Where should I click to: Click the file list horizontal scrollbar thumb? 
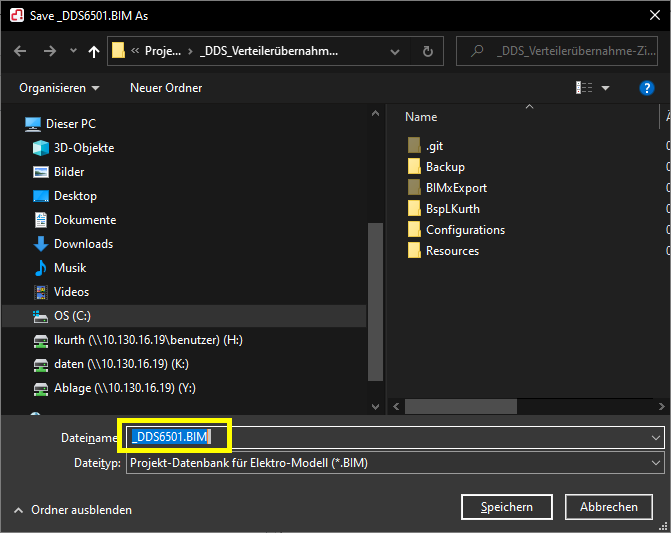click(x=461, y=406)
